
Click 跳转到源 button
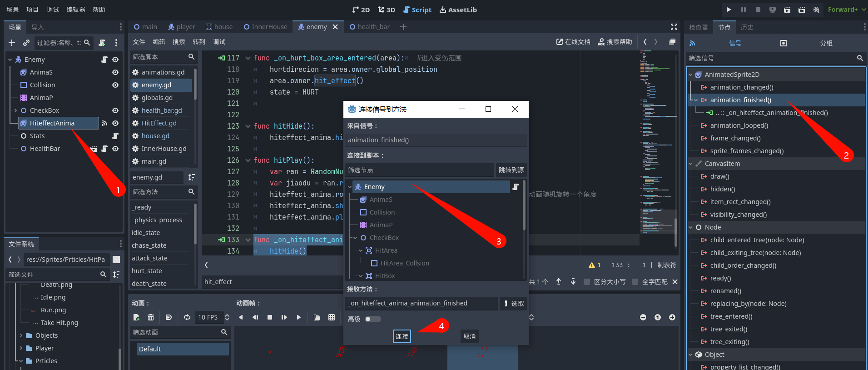coord(511,170)
